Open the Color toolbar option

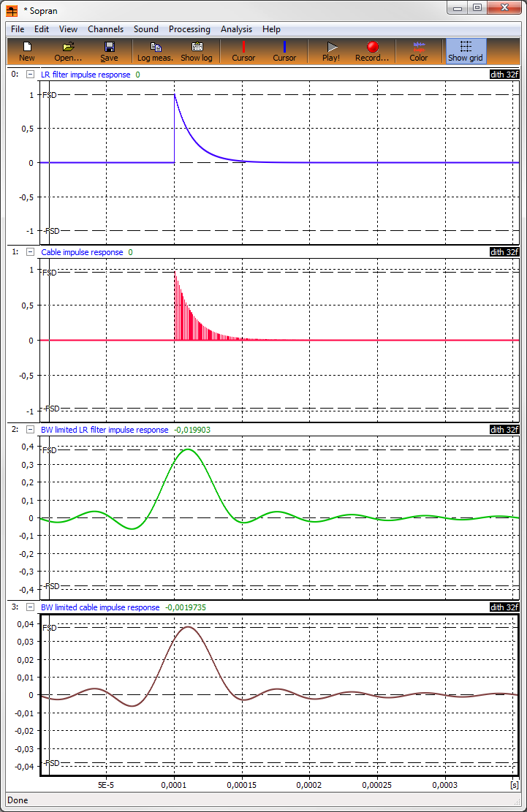click(419, 50)
